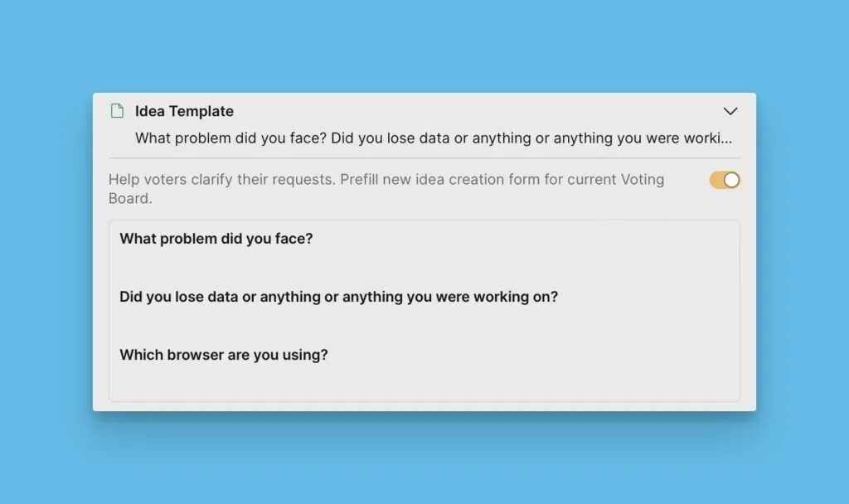Click the "Idea Template" section title
This screenshot has width=849, height=504.
(x=184, y=111)
